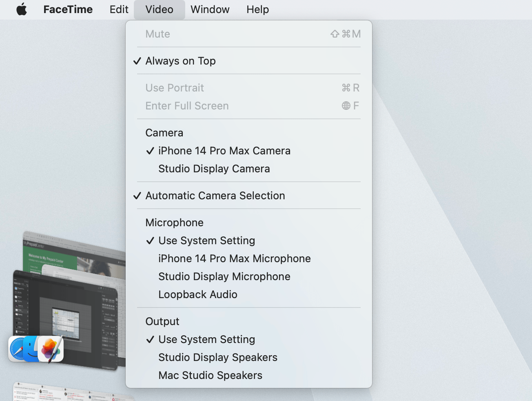This screenshot has height=401, width=532.
Task: Open the Window menu
Action: click(210, 9)
